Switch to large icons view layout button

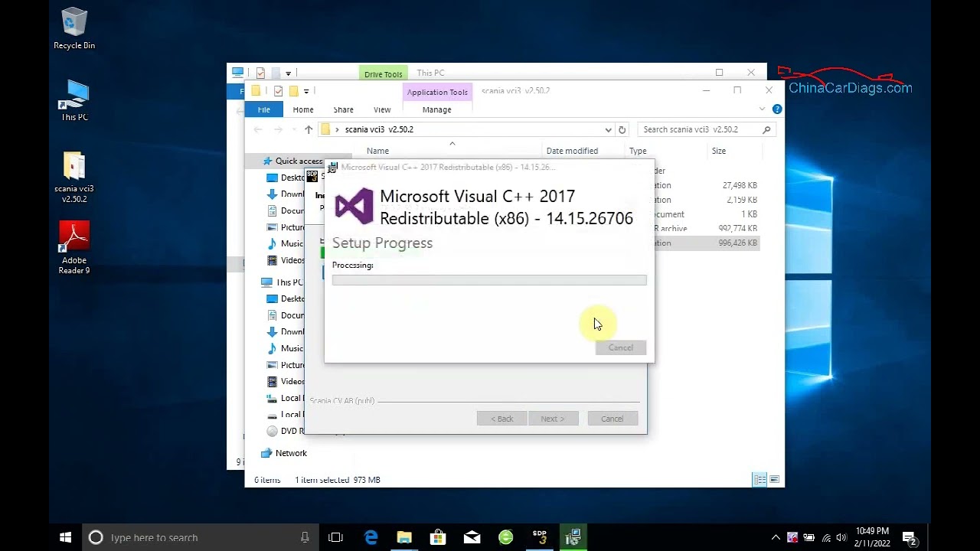(775, 480)
